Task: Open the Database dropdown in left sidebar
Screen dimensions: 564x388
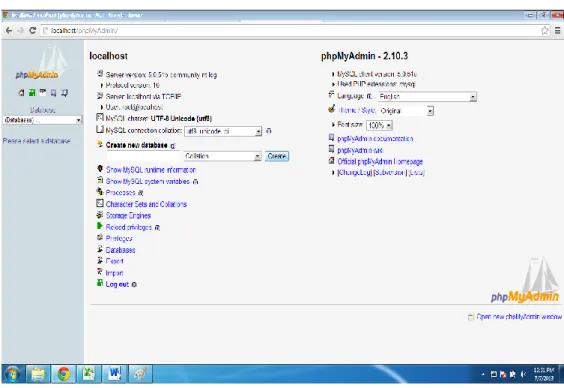Action: (x=42, y=120)
